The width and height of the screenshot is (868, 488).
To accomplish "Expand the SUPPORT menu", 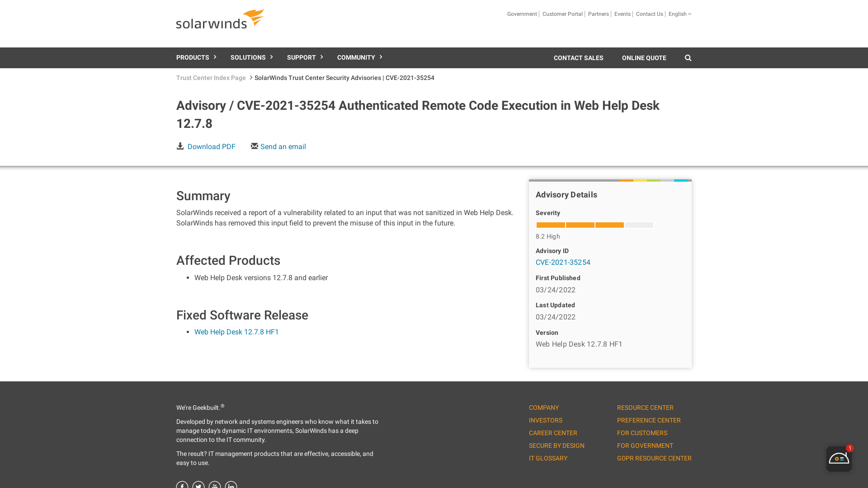I will click(305, 57).
